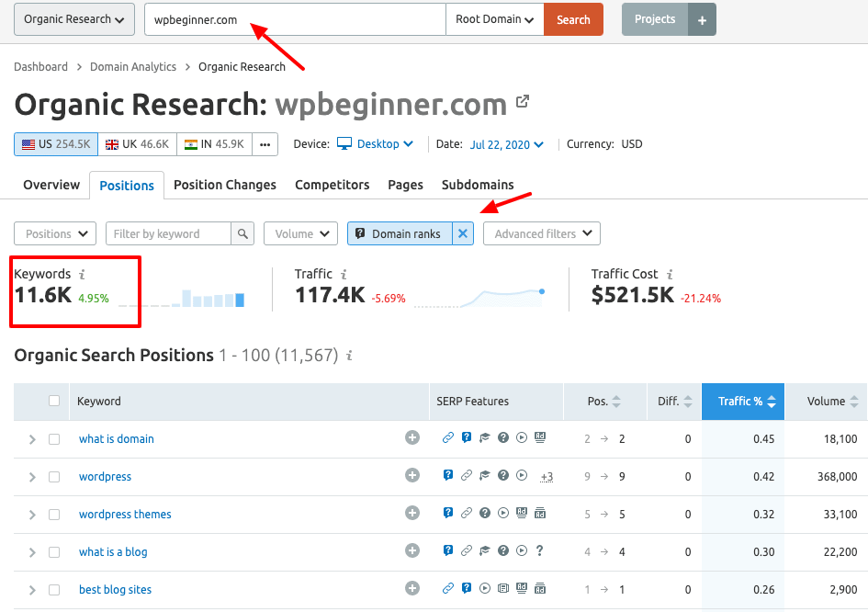Sort table by Volume column arrows
The width and height of the screenshot is (868, 612).
(x=854, y=402)
